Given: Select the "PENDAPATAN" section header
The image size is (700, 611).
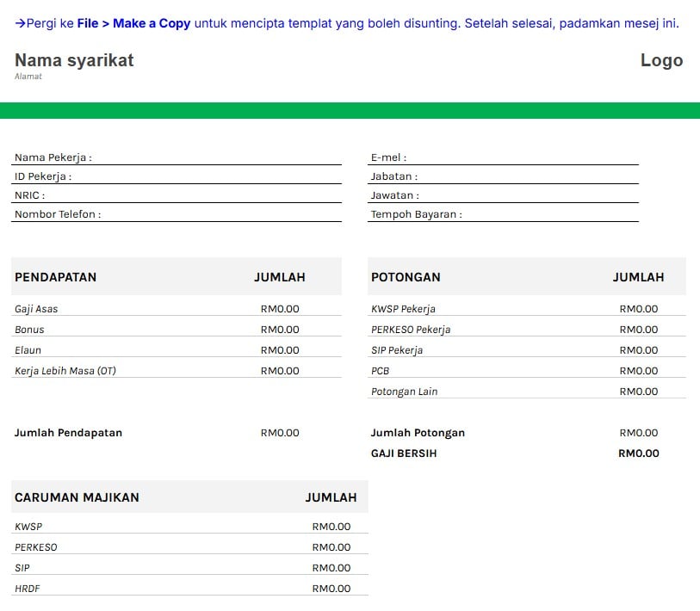Looking at the screenshot, I should 55,277.
